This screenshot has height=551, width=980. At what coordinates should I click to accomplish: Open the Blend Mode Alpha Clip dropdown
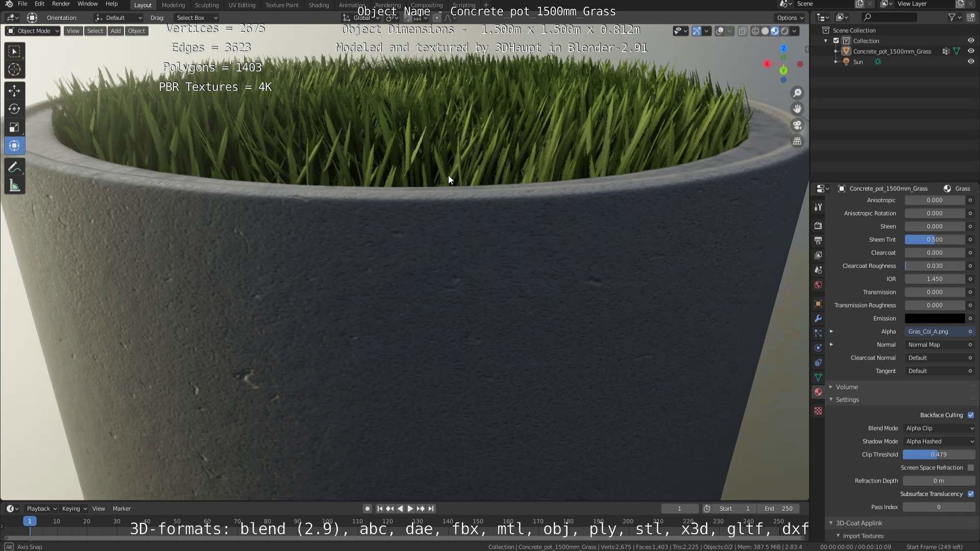[x=939, y=429]
